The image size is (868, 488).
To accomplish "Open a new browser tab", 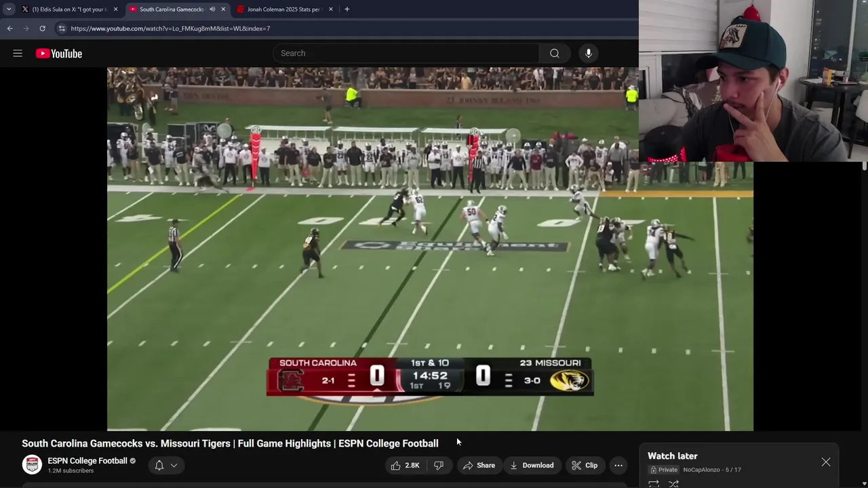I will click(x=347, y=9).
